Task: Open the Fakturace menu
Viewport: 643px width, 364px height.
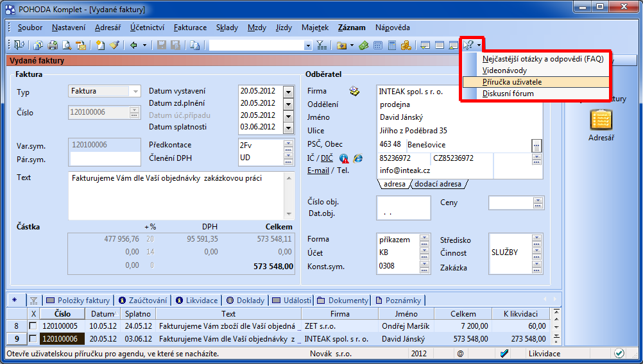Action: click(x=190, y=28)
